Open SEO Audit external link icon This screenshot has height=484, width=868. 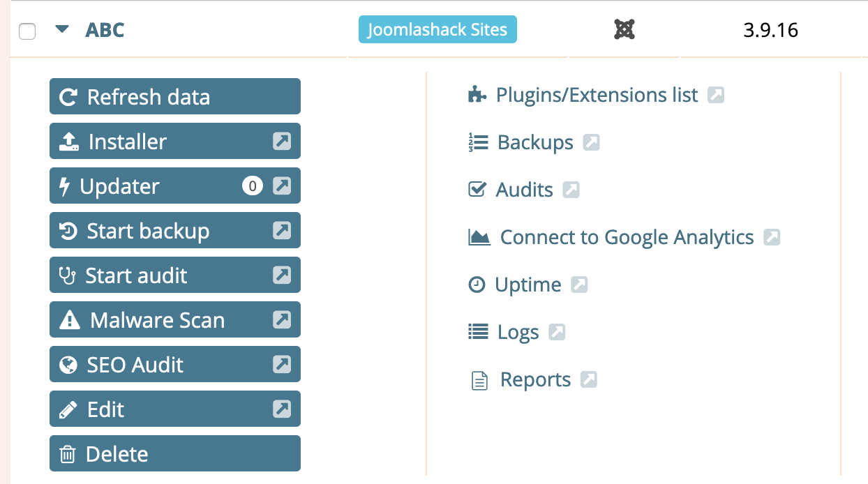282,365
